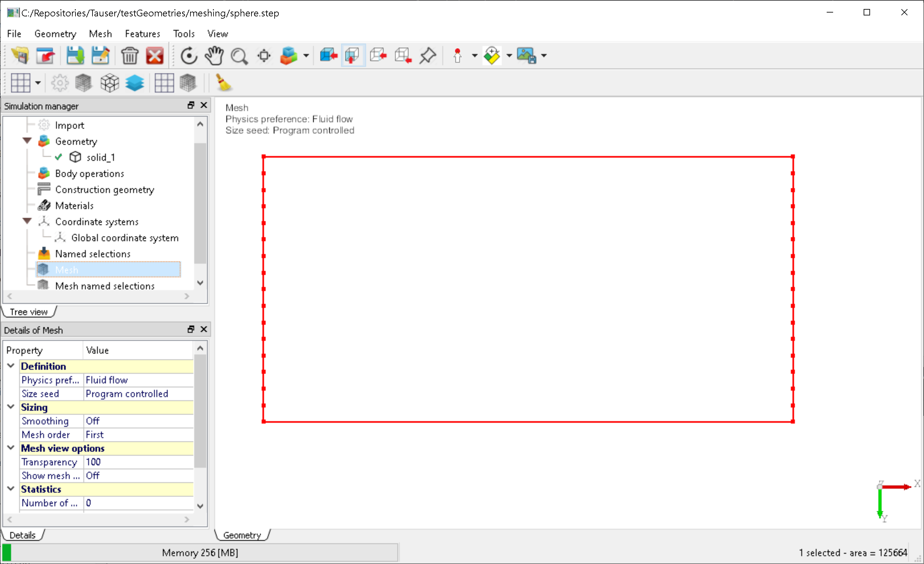Click the magnifier zoom tool

[x=239, y=56]
